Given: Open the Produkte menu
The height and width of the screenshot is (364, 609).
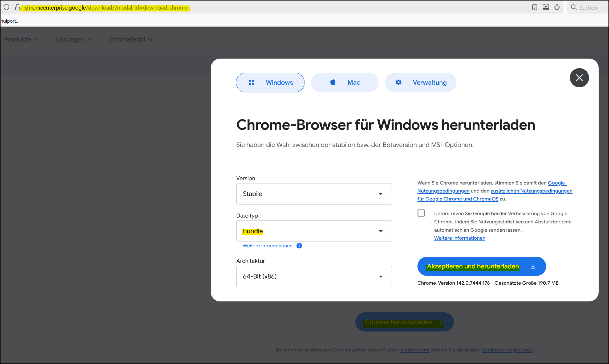Looking at the screenshot, I should (22, 39).
